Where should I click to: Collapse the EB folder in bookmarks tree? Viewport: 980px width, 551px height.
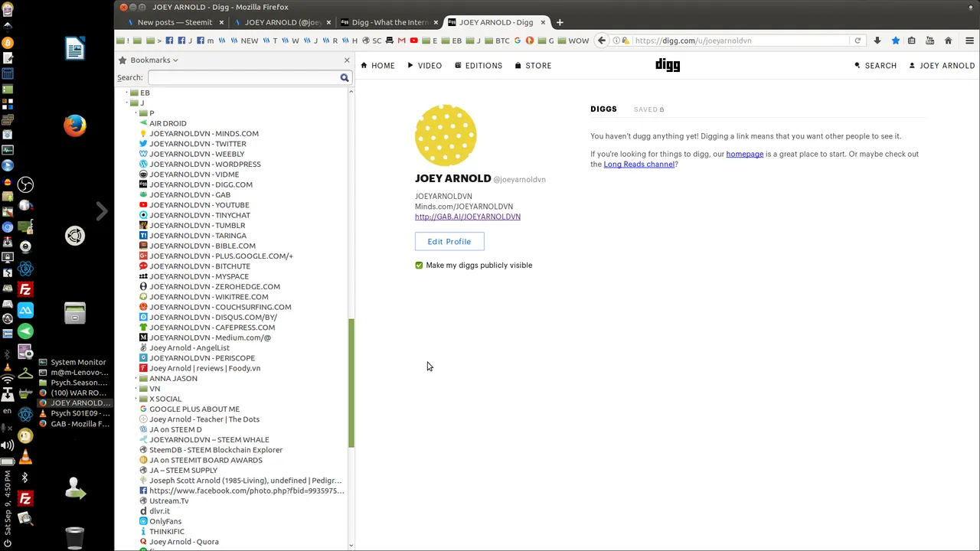click(127, 93)
